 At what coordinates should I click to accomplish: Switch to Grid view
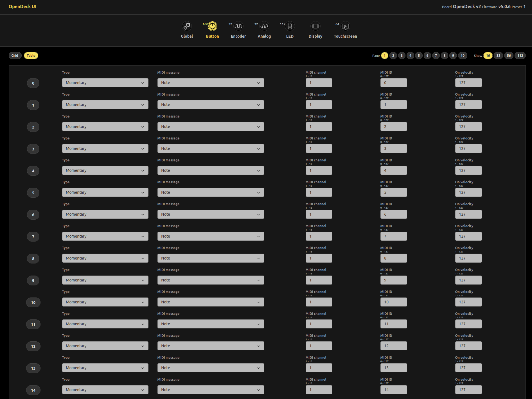pos(15,56)
